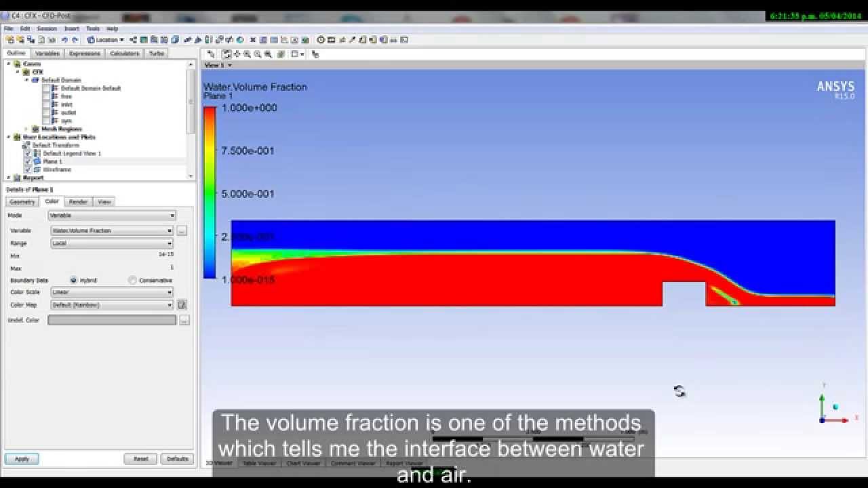Insert a Vector plot from toolbar
The height and width of the screenshot is (488, 868).
click(x=133, y=40)
